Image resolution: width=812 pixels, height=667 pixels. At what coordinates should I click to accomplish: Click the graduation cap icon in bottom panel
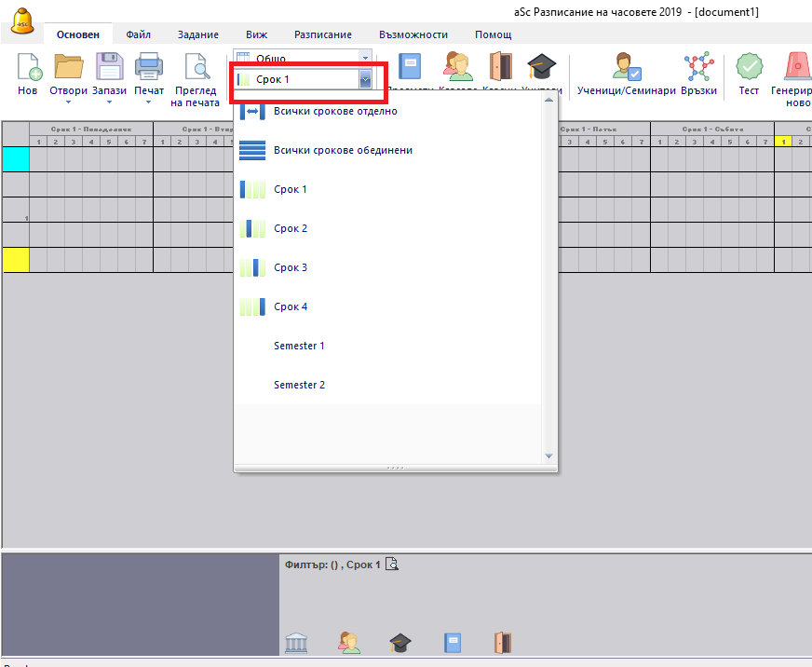pos(400,642)
